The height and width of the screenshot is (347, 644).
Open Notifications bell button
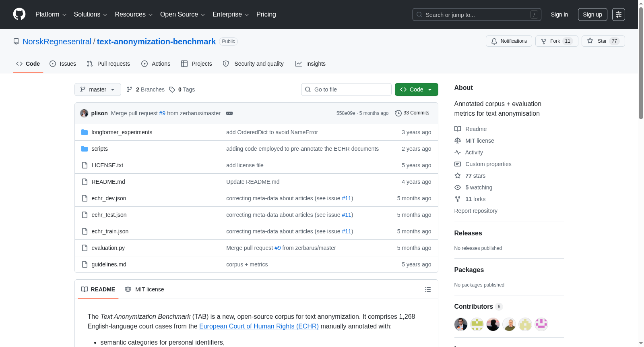[509, 41]
